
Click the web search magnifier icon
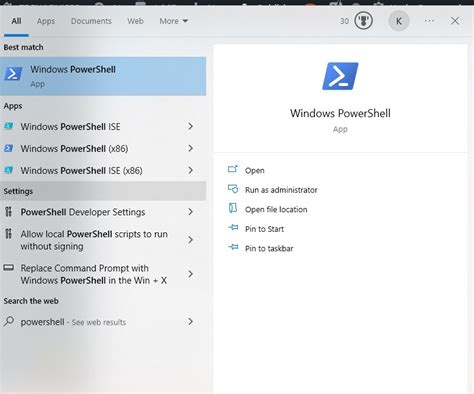9,321
